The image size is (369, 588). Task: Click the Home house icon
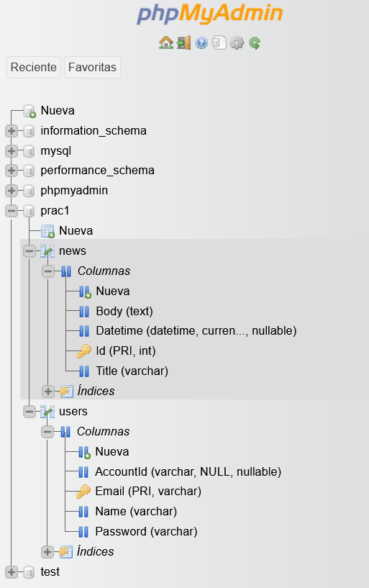pos(165,42)
